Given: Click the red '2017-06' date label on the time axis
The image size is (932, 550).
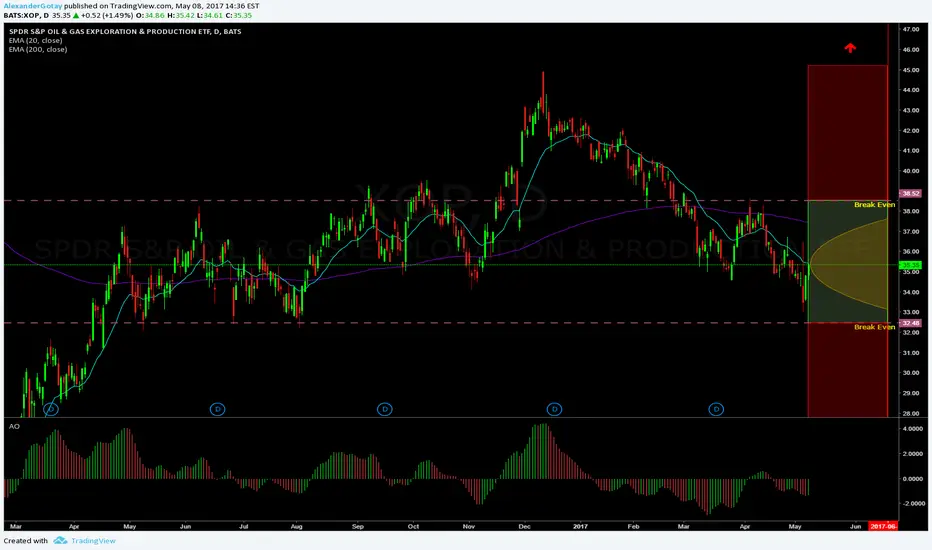Looking at the screenshot, I should [883, 526].
